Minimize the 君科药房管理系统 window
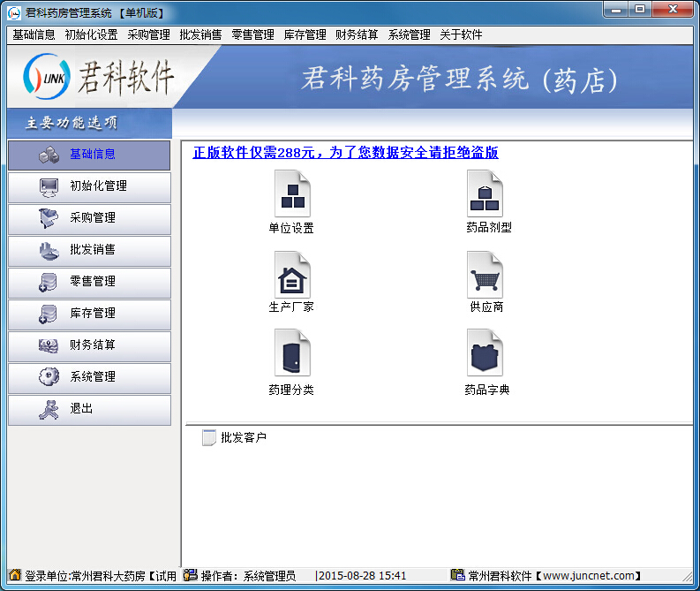This screenshot has width=700, height=591. pyautogui.click(x=616, y=10)
